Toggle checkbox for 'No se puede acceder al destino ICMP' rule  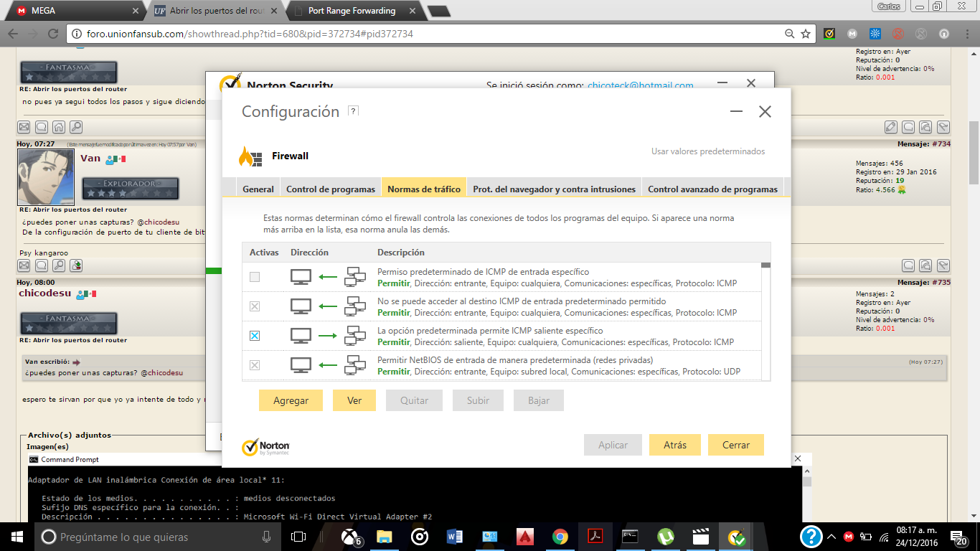[x=255, y=306]
